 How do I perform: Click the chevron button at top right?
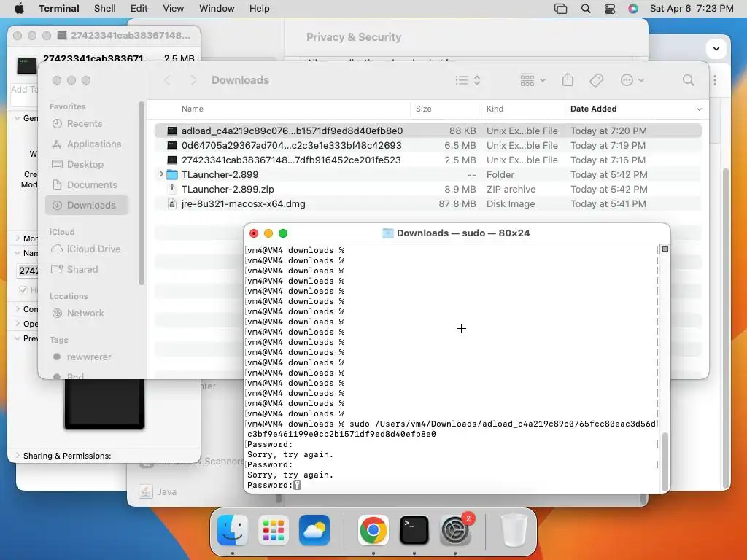click(x=716, y=49)
